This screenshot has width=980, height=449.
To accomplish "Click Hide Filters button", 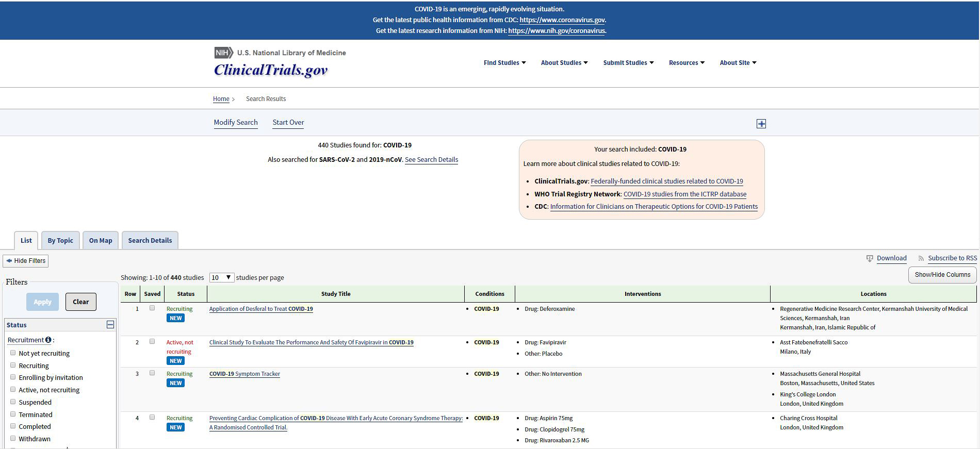I will 26,261.
